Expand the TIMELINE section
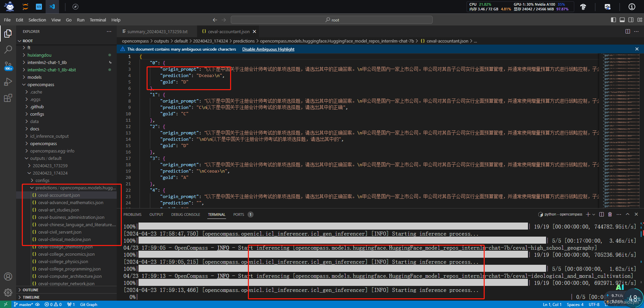This screenshot has width=644, height=308. tap(66, 297)
